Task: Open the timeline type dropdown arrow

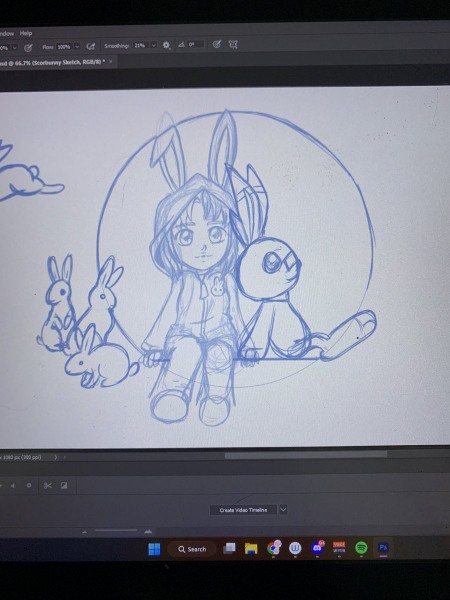Action: [283, 509]
